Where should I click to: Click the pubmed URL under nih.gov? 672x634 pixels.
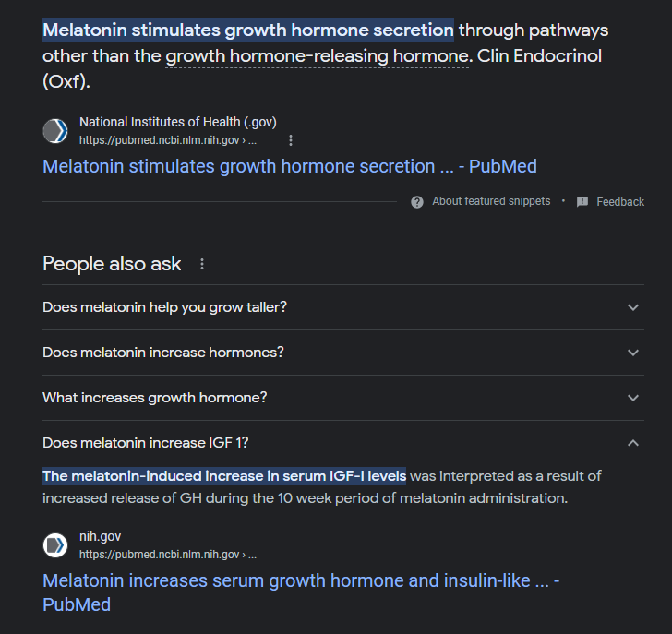[167, 555]
